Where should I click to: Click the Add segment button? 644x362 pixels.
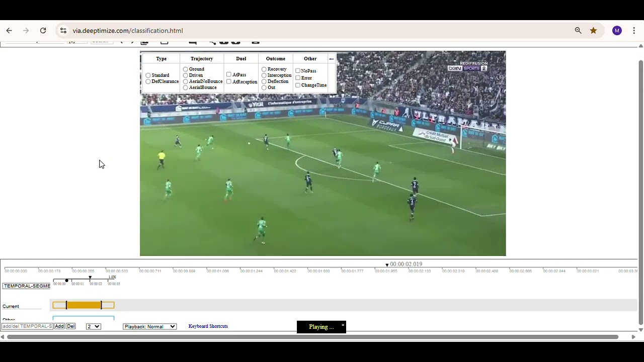coord(59,326)
